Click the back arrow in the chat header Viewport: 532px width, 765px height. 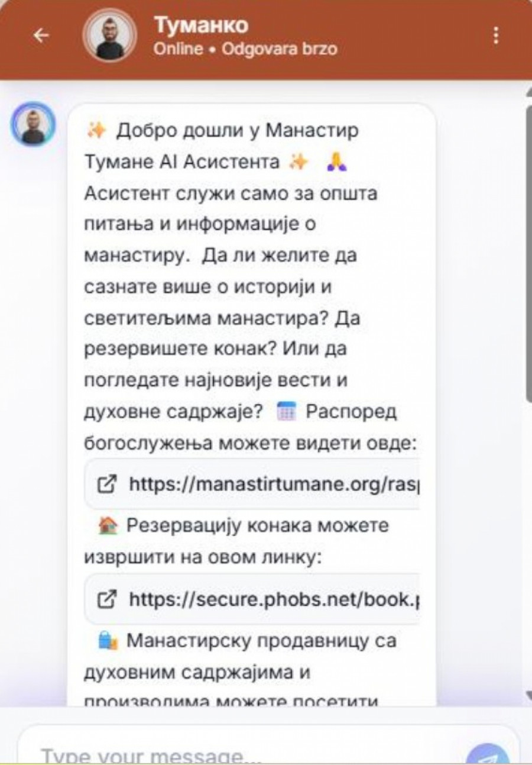41,35
